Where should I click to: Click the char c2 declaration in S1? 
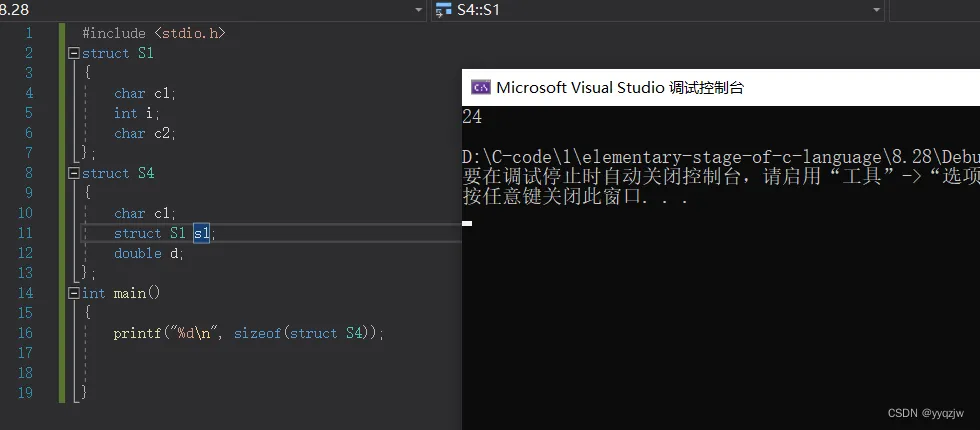144,133
